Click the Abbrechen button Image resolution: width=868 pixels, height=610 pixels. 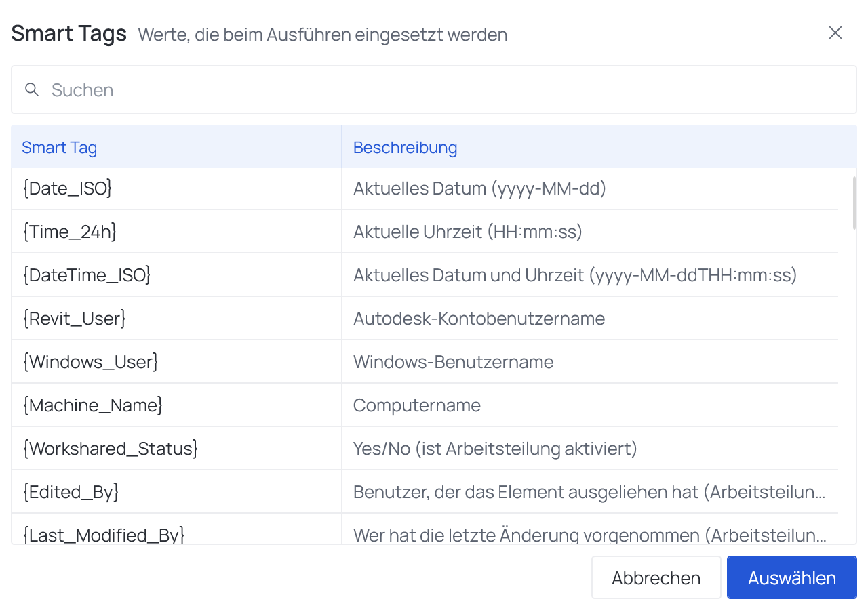pyautogui.click(x=656, y=578)
